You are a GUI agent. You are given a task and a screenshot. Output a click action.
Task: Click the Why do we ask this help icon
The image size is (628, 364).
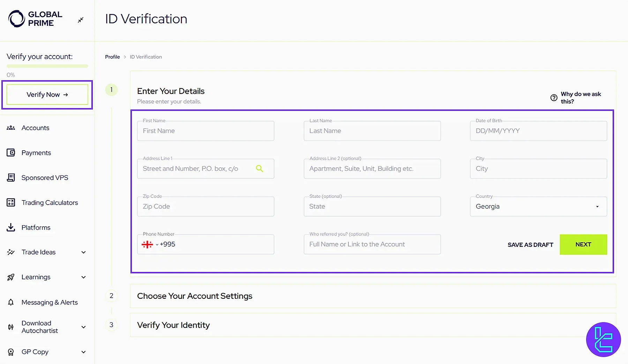coord(554,98)
